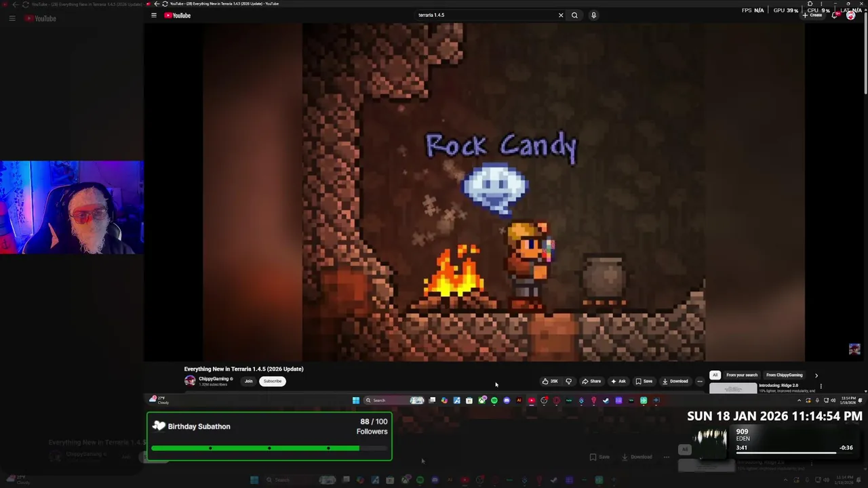Screen dimensions: 868x488
Task: Download the video
Action: 675,381
